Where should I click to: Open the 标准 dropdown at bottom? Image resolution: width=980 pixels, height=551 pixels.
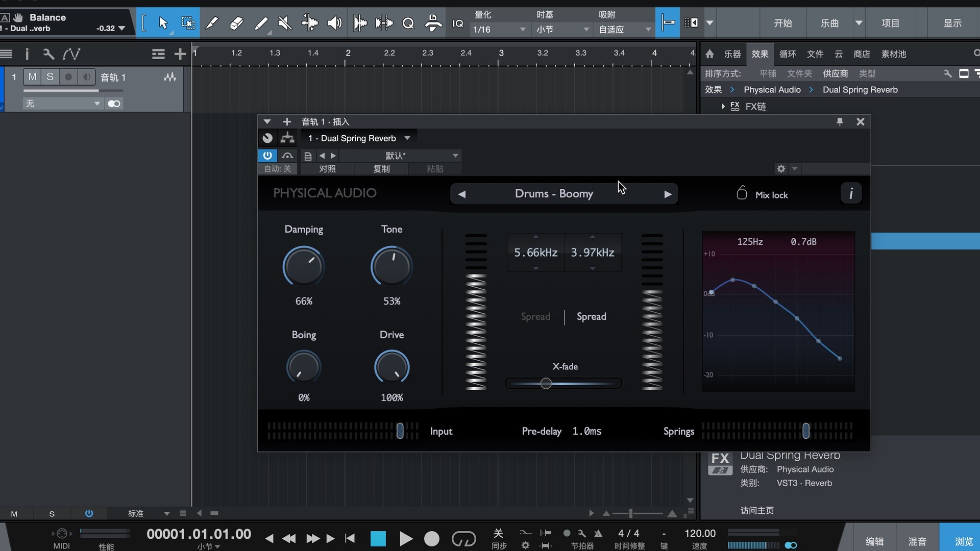pos(148,513)
